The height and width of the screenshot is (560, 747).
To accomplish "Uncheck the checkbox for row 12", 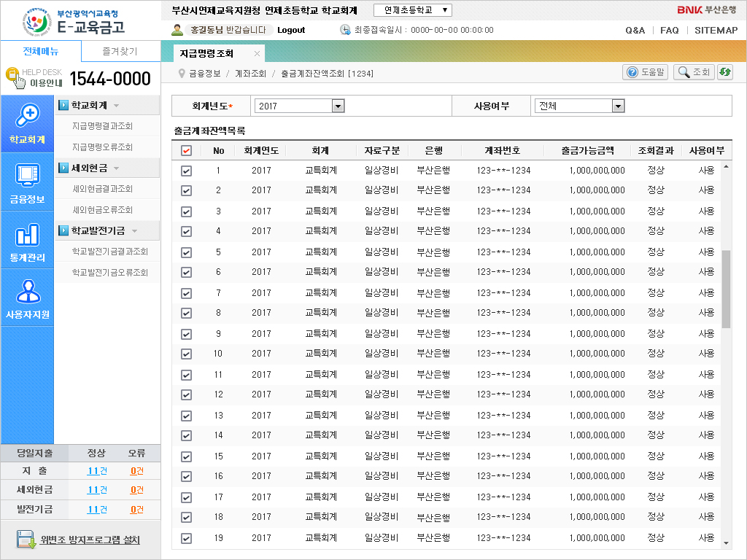I will pos(186,395).
